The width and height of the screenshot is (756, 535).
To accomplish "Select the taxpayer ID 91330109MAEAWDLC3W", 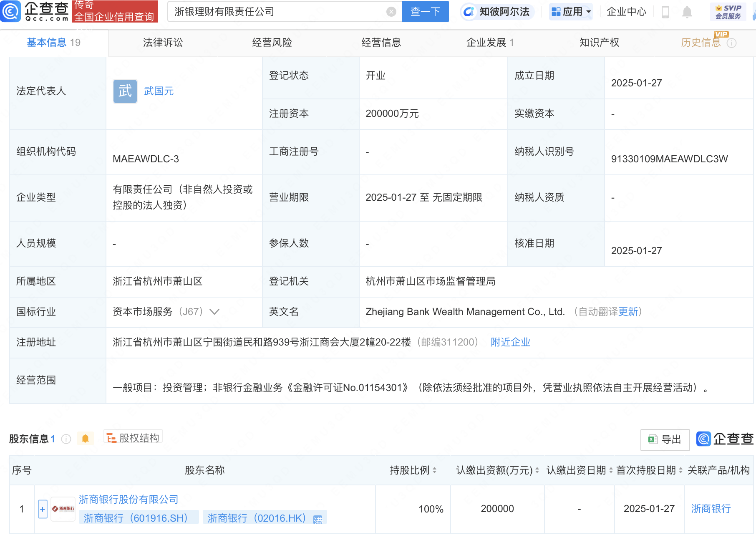I will click(669, 159).
